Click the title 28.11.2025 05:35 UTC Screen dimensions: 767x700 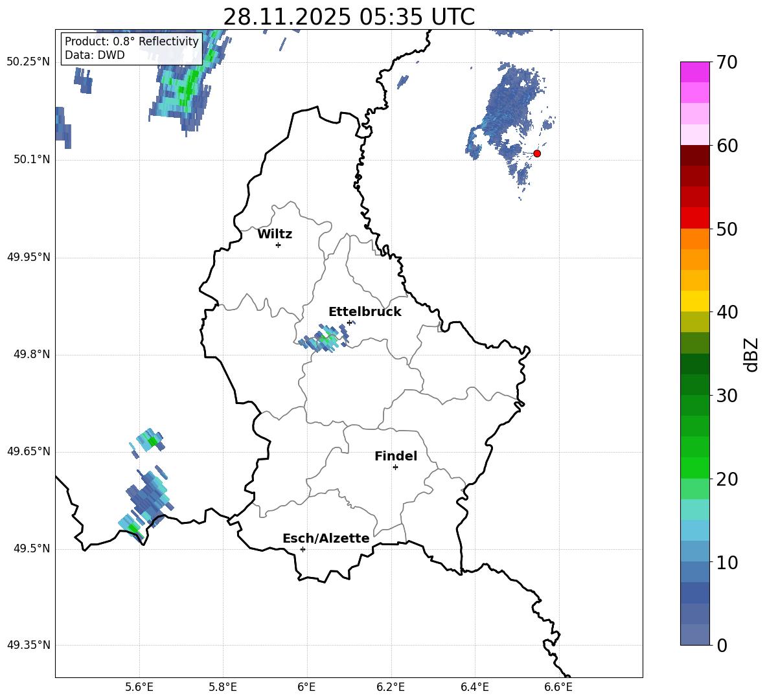pos(349,17)
